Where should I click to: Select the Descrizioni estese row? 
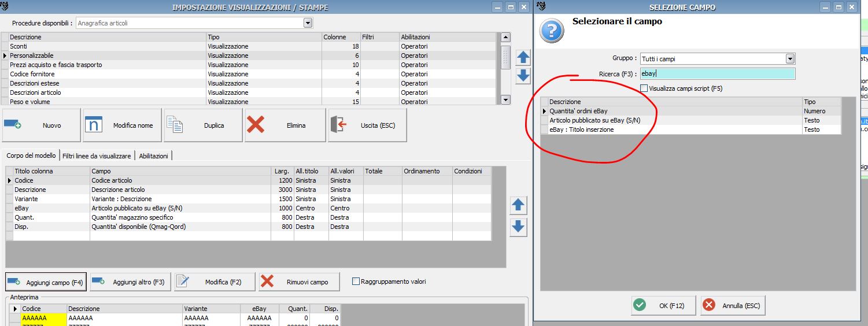[248, 83]
